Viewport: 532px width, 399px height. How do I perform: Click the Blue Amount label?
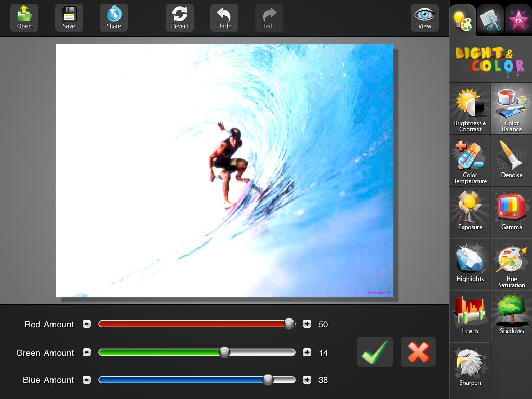pyautogui.click(x=48, y=380)
